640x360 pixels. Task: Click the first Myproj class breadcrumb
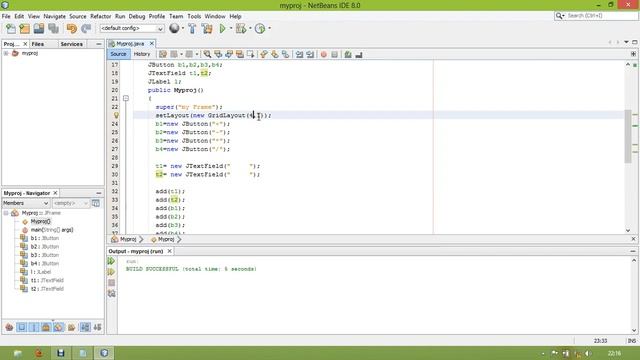point(128,239)
